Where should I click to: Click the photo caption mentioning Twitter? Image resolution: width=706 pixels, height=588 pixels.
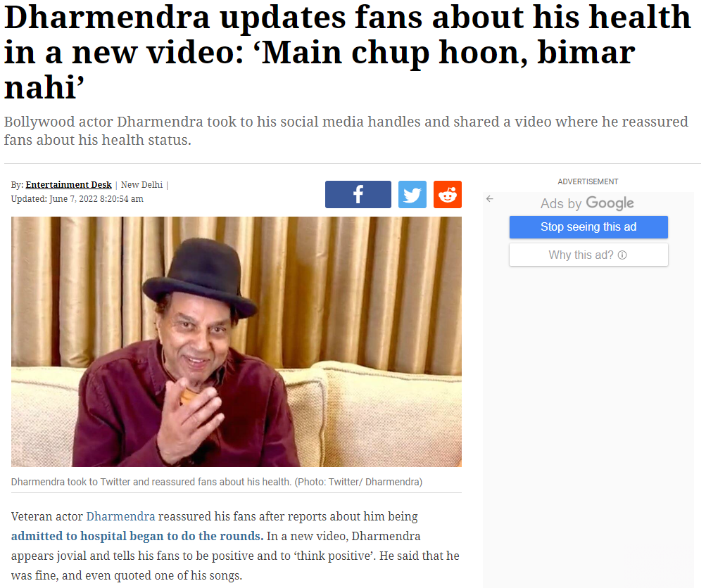pyautogui.click(x=217, y=482)
